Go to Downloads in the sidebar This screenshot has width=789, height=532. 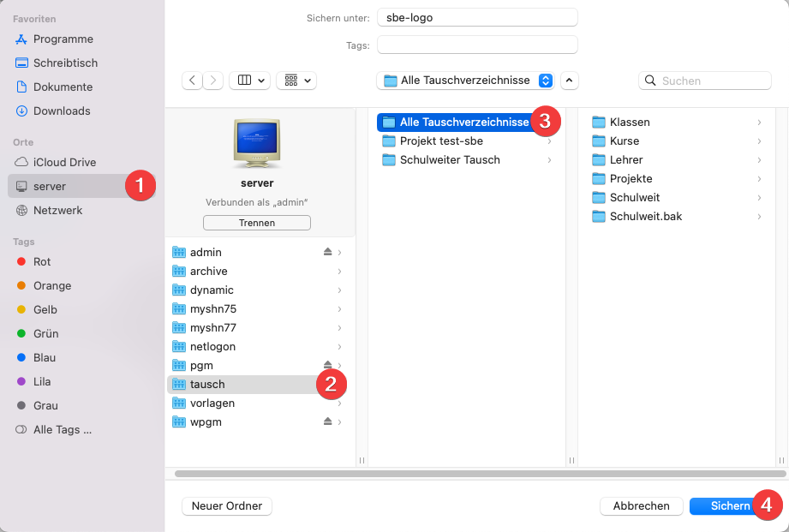coord(53,111)
